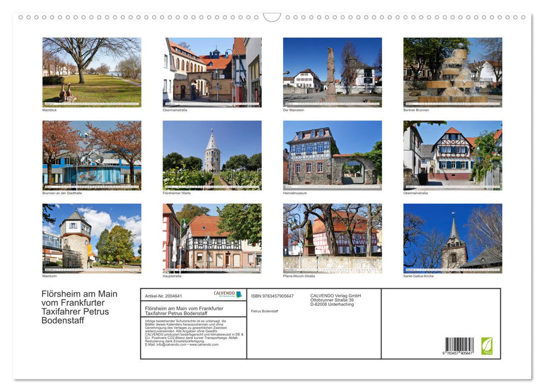Click the ISBN barcode 9783457905647

tap(461, 344)
